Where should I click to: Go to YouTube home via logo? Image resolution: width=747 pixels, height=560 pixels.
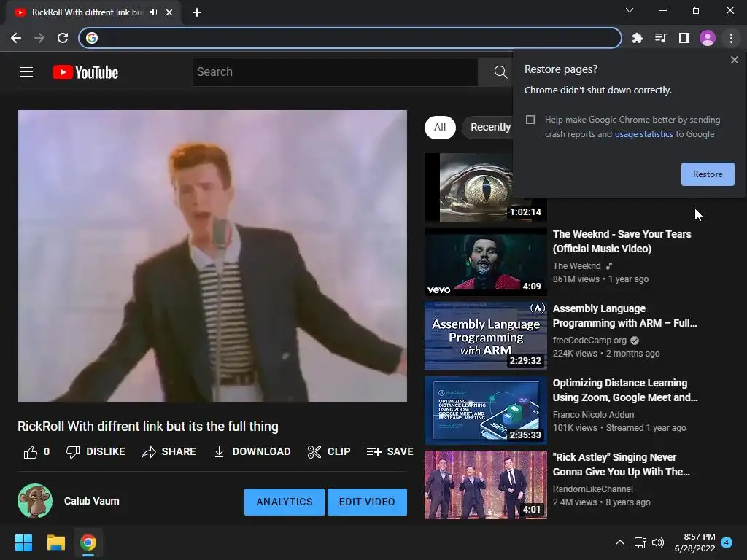click(85, 72)
